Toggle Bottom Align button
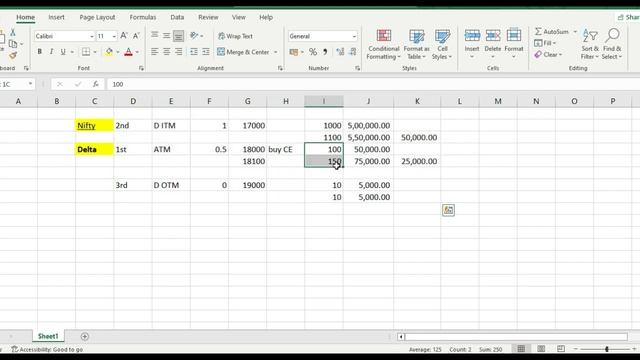The image size is (640, 360). coord(178,36)
